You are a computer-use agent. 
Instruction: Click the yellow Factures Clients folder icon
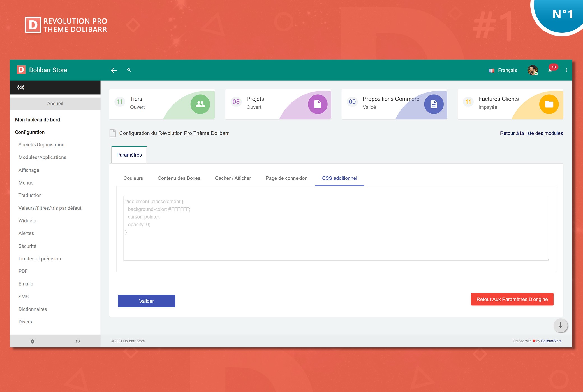point(549,104)
